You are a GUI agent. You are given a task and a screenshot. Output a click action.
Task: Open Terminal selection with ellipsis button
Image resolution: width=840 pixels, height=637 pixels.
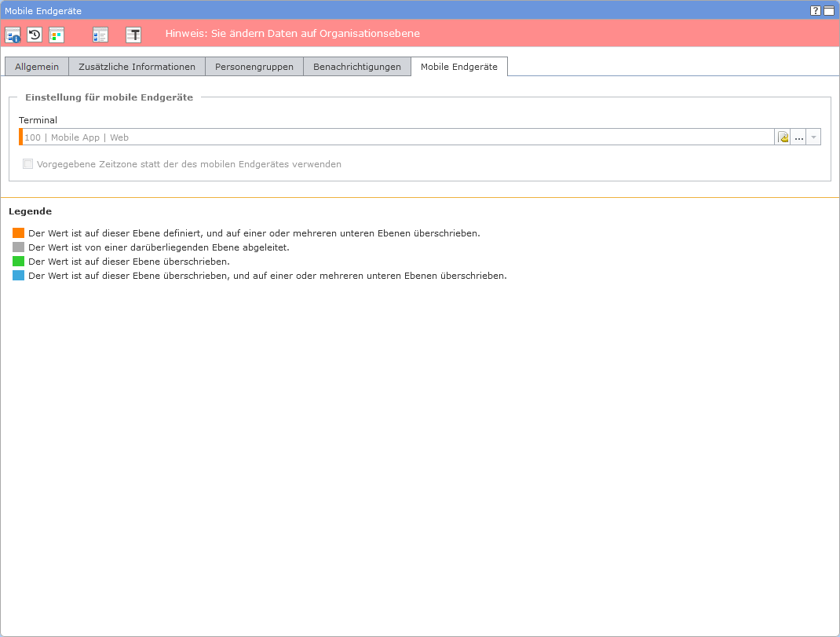[x=798, y=137]
